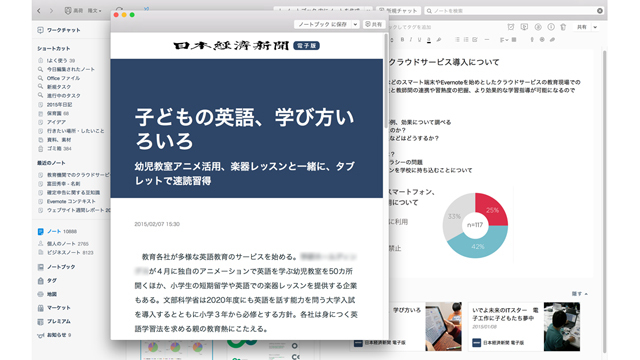The width and height of the screenshot is (640, 360).
Task: Click ノートブックに保存 in article window
Action: (x=322, y=24)
